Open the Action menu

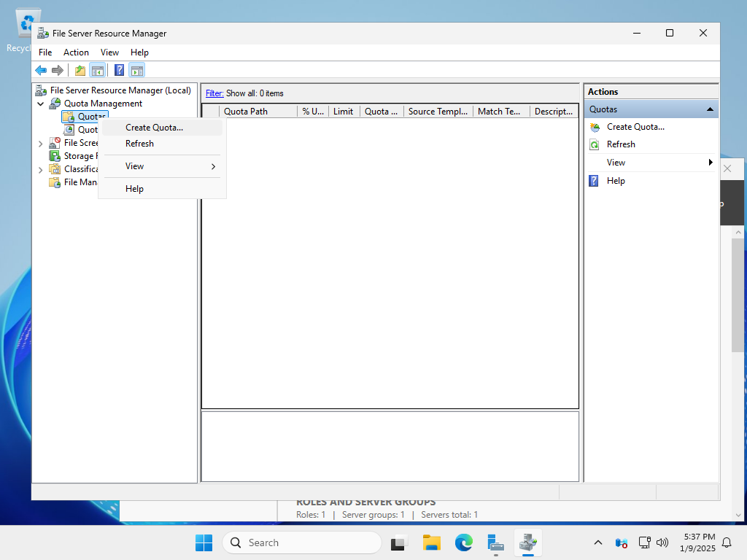(x=76, y=52)
